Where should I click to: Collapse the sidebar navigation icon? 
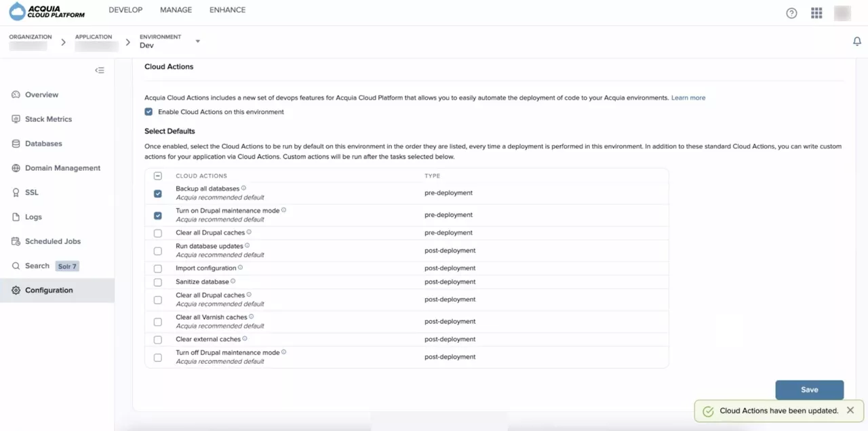(100, 70)
